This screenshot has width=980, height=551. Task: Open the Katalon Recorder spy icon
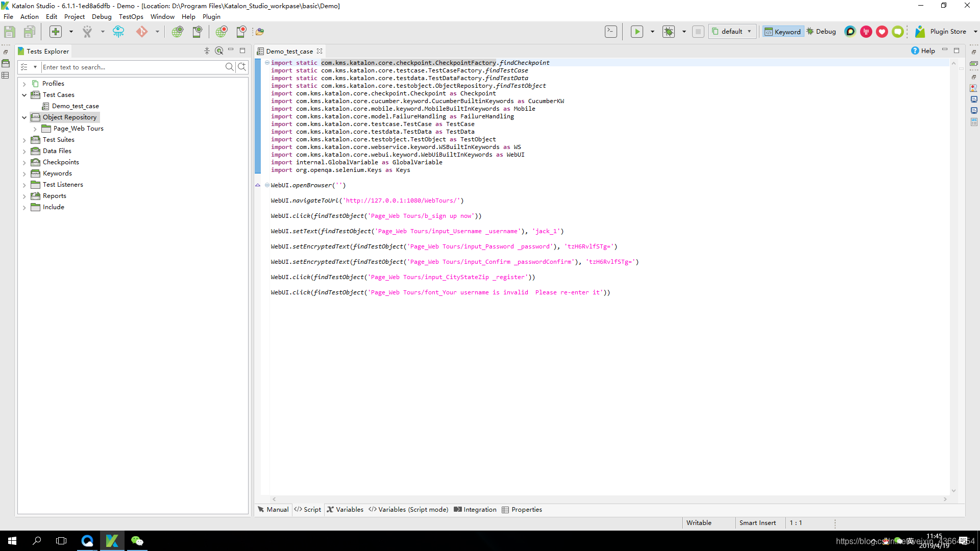click(87, 32)
